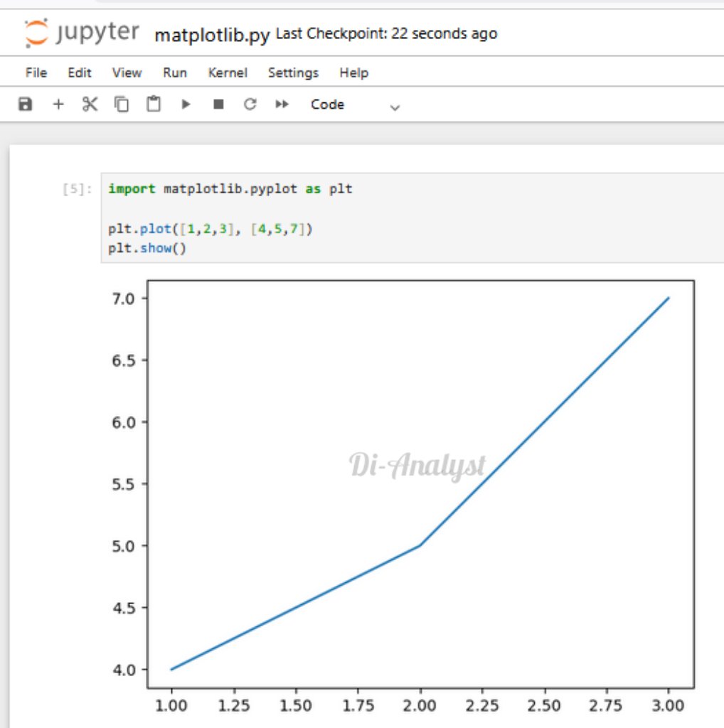Cut the selected cell with the scissors icon
Screen dimensions: 724x728
click(x=90, y=104)
